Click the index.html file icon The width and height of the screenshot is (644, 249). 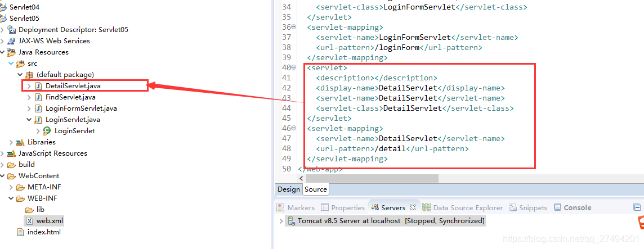click(x=20, y=232)
